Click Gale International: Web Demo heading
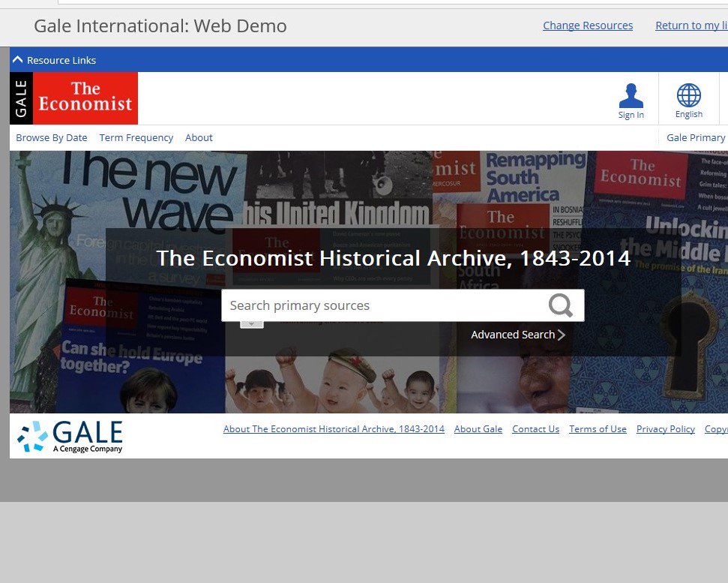Viewport: 728px width, 583px height. point(160,26)
